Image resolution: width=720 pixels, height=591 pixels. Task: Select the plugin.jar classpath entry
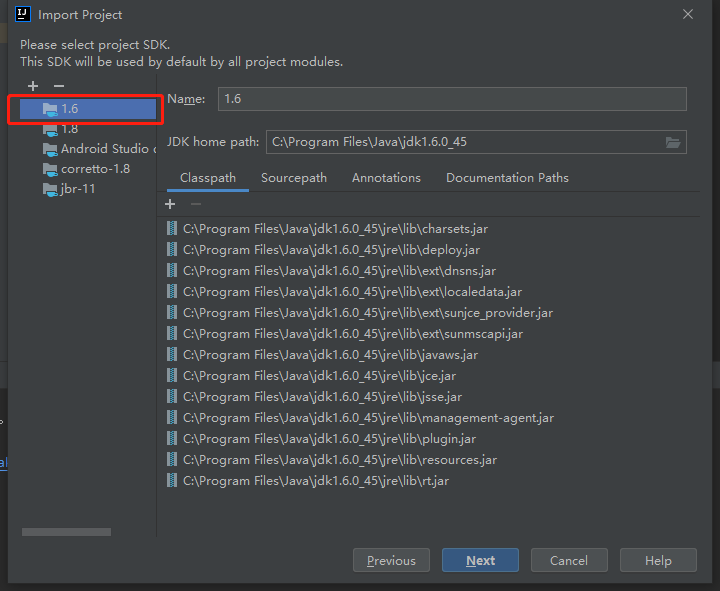pos(321,439)
